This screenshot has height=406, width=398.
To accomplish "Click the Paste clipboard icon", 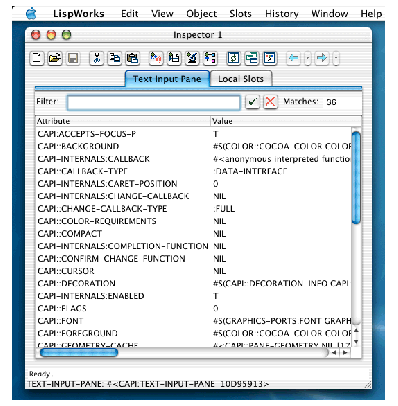I will pyautogui.click(x=132, y=58).
